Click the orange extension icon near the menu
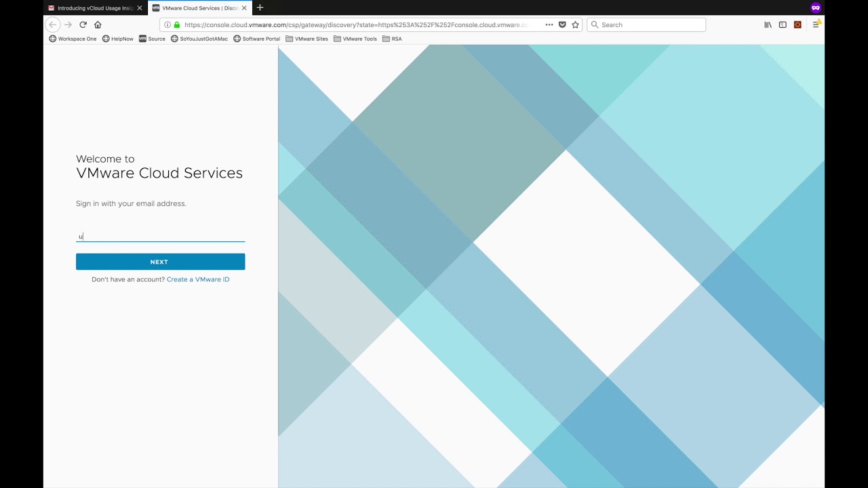Viewport: 868px width, 488px height. point(797,24)
